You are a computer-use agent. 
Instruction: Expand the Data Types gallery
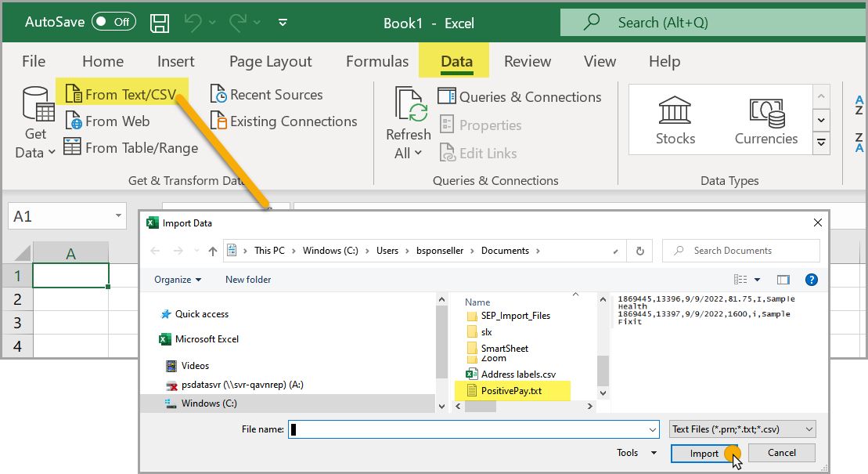point(821,143)
